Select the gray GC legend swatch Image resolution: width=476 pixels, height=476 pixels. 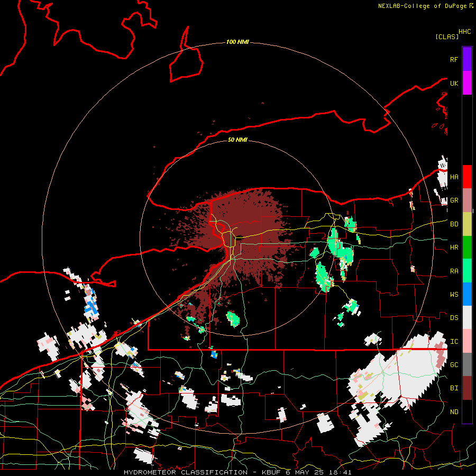tap(467, 364)
